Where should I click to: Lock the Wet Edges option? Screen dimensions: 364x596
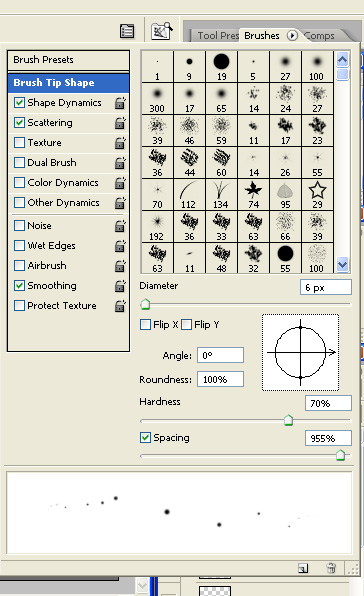pyautogui.click(x=120, y=246)
